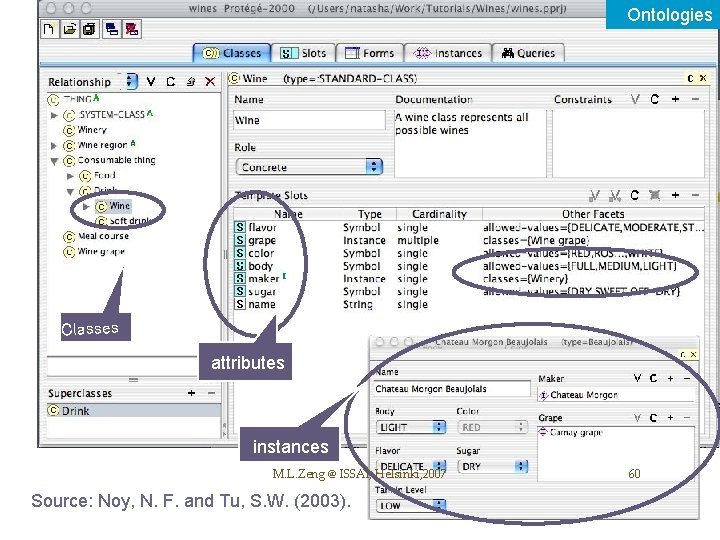The width and height of the screenshot is (720, 540).
Task: Click the Documentation text area
Action: [470, 143]
